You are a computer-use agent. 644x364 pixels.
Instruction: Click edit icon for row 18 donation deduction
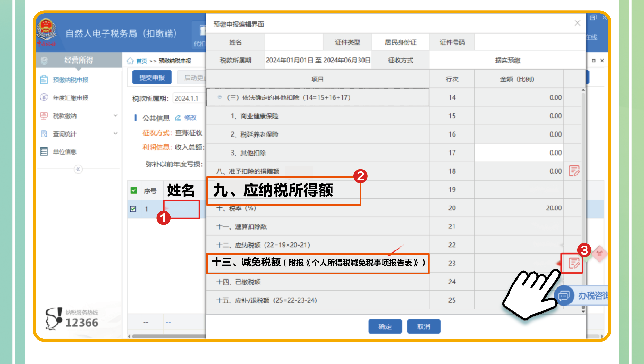coord(574,171)
